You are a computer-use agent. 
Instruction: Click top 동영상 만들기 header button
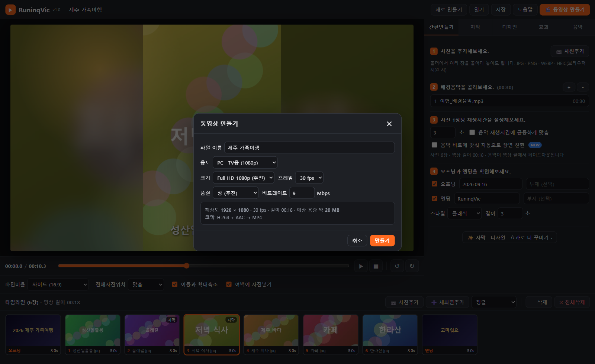tap(565, 10)
